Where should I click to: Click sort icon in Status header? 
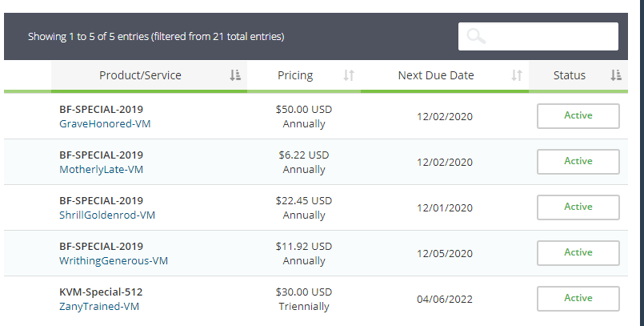click(616, 75)
